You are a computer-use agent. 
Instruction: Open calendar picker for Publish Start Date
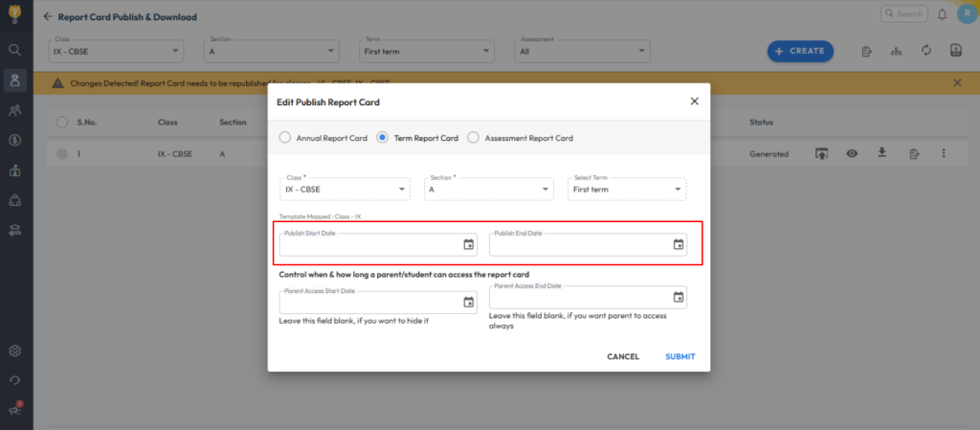click(468, 244)
